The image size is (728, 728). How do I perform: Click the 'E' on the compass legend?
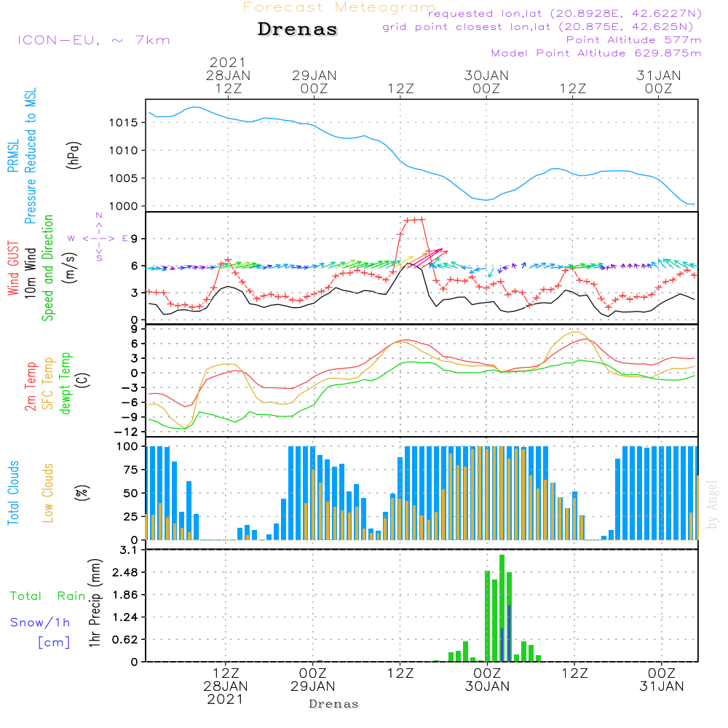125,239
